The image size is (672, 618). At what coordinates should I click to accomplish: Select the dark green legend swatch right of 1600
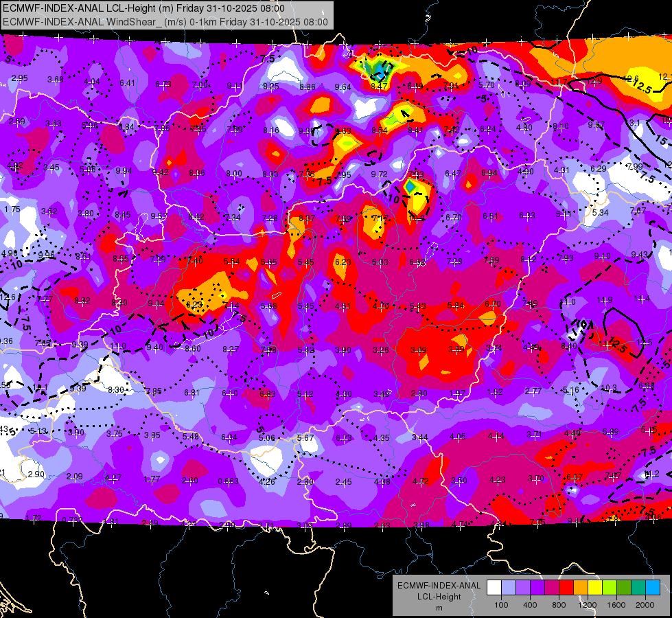pyautogui.click(x=623, y=587)
